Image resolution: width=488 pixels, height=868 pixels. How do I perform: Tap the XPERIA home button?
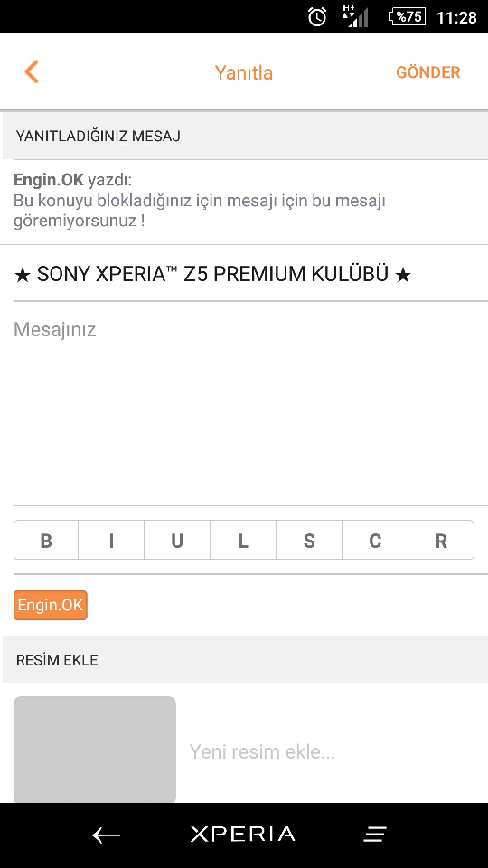click(x=243, y=835)
